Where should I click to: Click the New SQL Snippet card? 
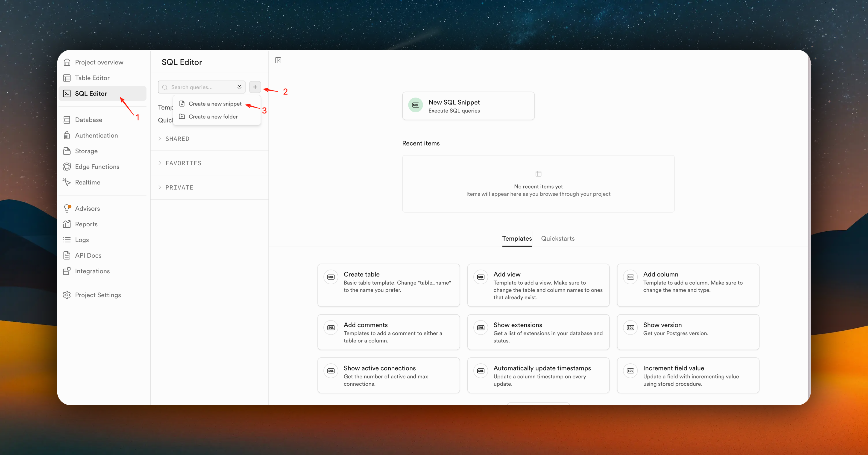pos(468,106)
